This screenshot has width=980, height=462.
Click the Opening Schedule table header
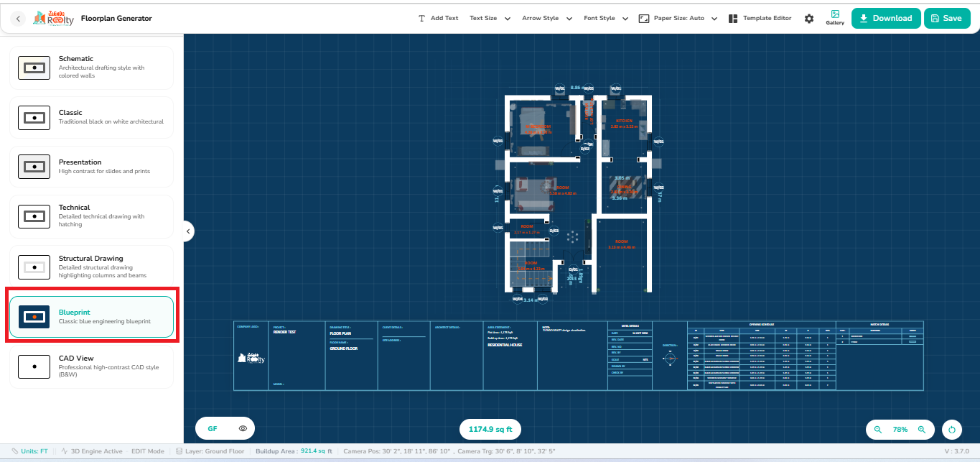pyautogui.click(x=761, y=325)
